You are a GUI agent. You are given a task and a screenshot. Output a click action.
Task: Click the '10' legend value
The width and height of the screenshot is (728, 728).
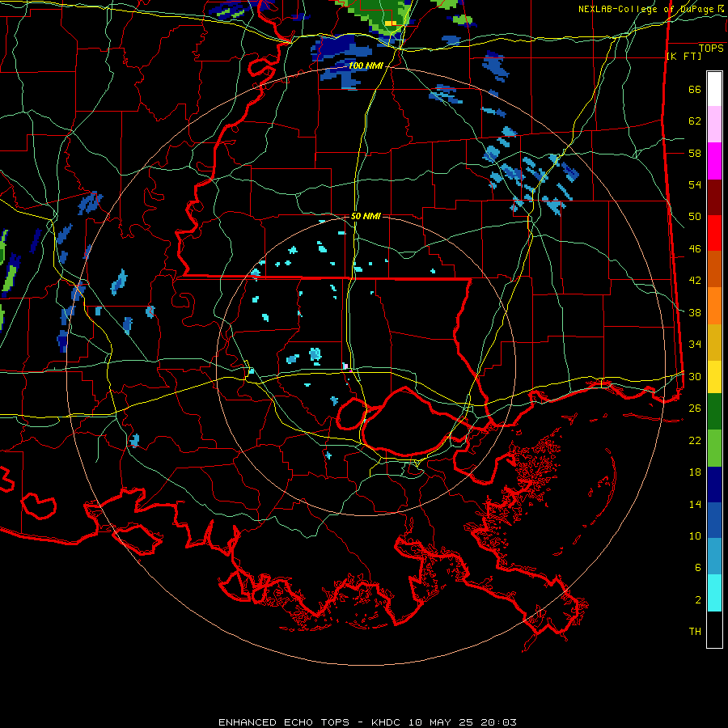tap(695, 535)
